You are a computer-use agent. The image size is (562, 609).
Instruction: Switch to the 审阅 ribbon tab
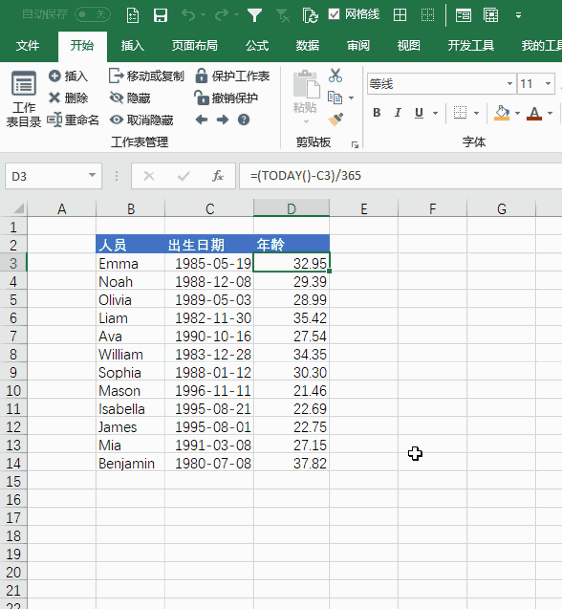coord(358,46)
